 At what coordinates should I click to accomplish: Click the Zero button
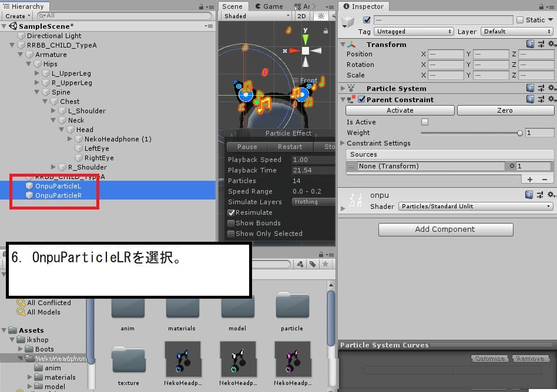click(505, 110)
